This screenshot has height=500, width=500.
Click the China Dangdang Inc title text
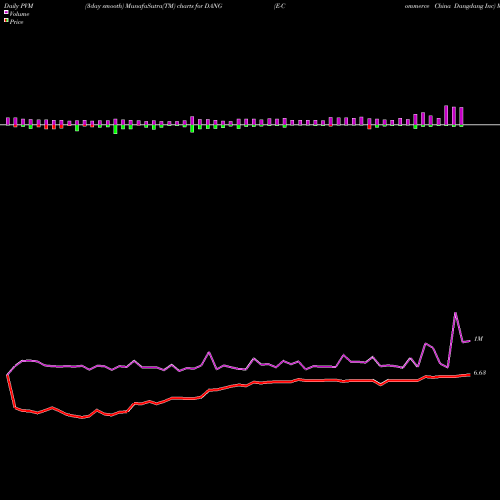point(465,6)
